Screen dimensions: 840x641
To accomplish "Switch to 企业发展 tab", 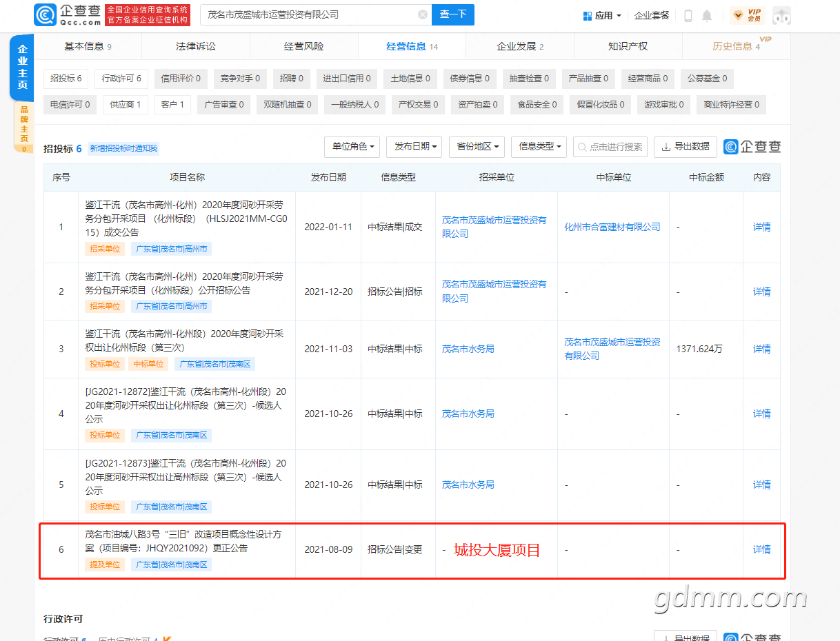I will tap(520, 46).
